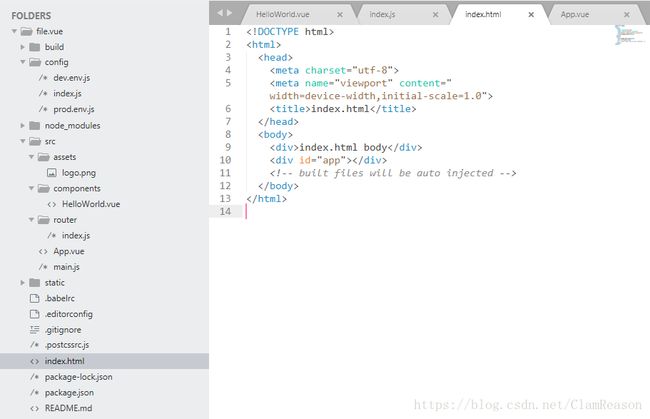Click the config folder icon
Image resolution: width=650 pixels, height=419 pixels.
click(35, 62)
